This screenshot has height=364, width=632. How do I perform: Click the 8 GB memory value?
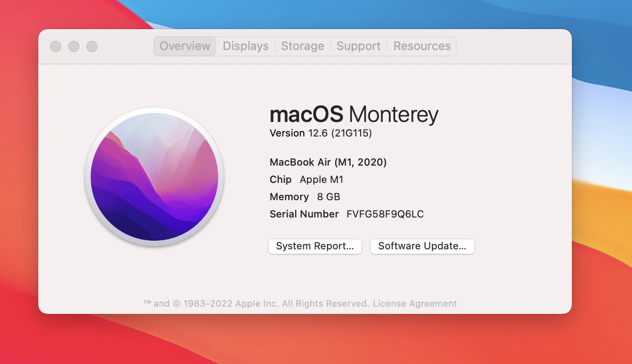(x=329, y=197)
